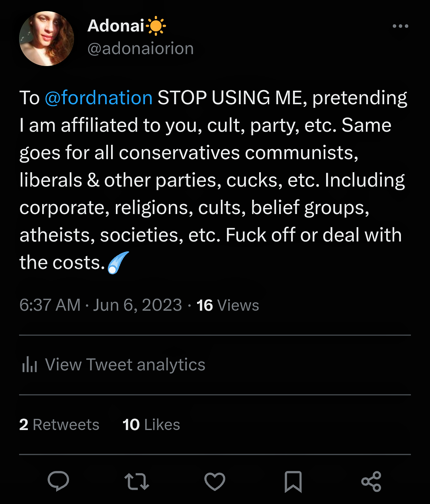The height and width of the screenshot is (504, 430).
Task: Show the 10 Likes list
Action: (x=151, y=425)
